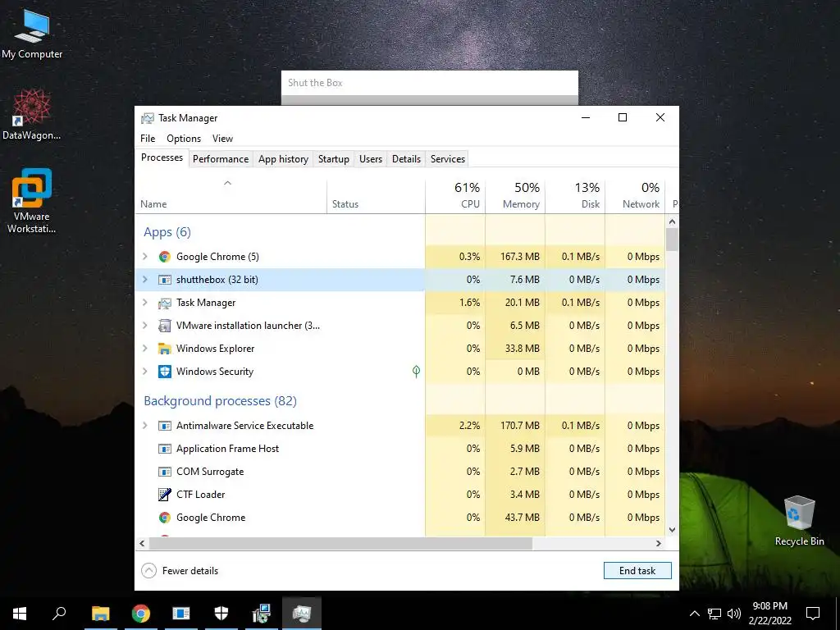
Task: Select the Recycle Bin desktop icon
Action: pyautogui.click(x=799, y=521)
